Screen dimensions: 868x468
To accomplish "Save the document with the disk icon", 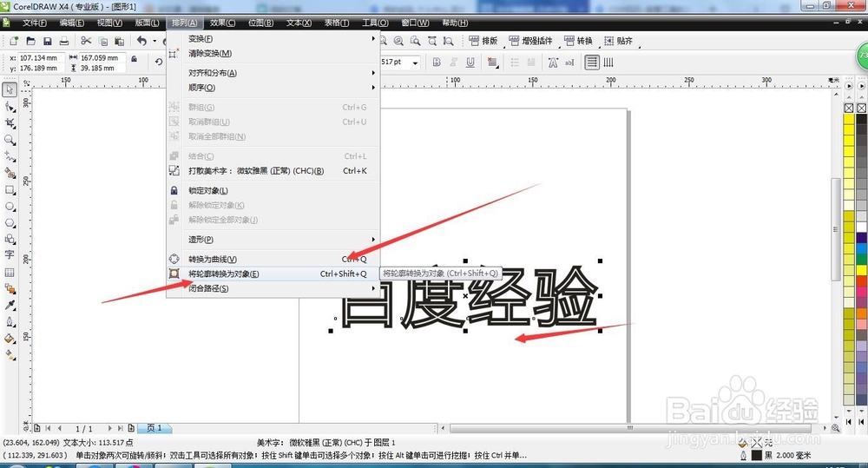I will tap(48, 41).
